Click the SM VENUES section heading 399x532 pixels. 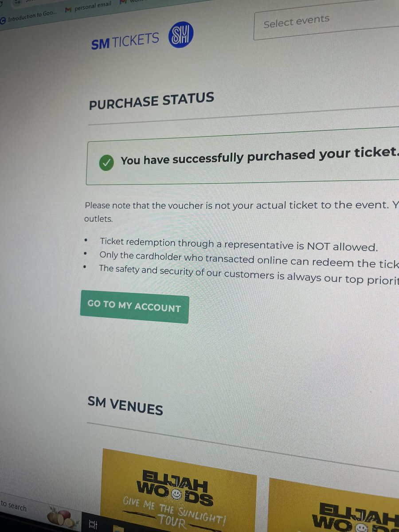[125, 406]
